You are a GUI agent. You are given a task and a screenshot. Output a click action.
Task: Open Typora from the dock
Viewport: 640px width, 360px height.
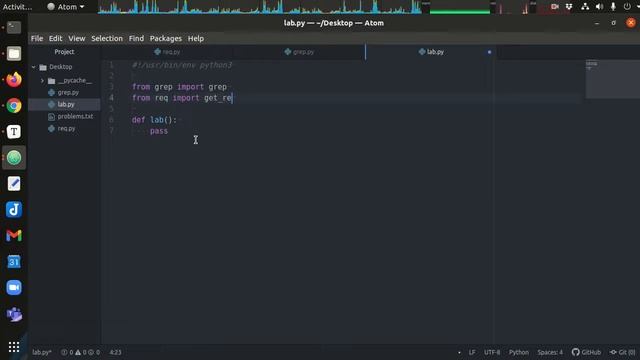(14, 131)
